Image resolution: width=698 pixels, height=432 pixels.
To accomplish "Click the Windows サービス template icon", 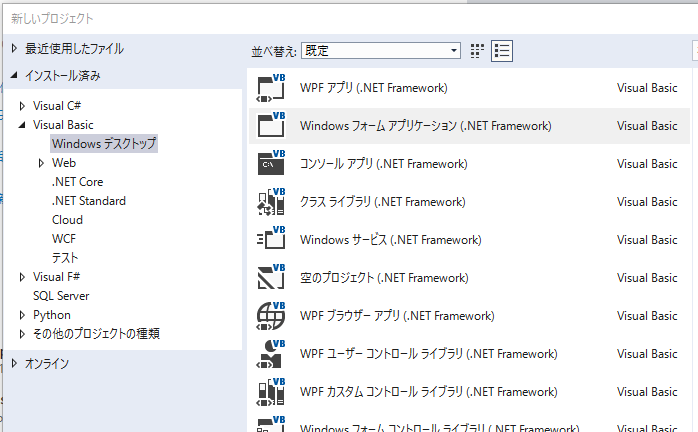I will click(x=272, y=240).
